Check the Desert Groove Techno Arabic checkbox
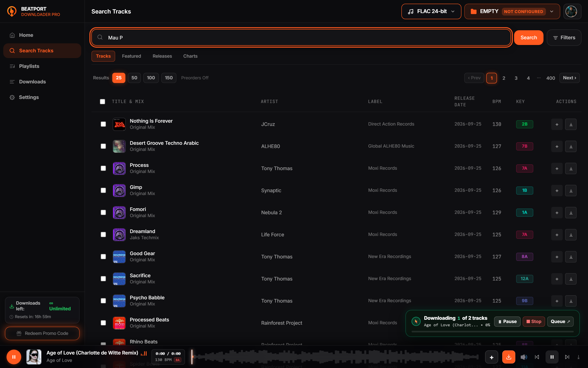 point(103,146)
